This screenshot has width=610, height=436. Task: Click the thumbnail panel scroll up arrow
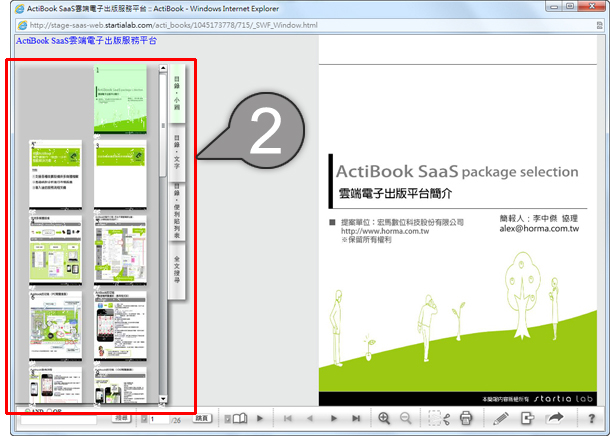click(x=163, y=68)
